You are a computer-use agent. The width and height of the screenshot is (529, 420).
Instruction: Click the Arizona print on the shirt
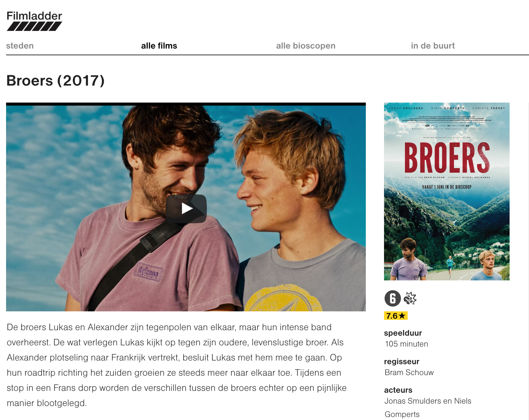tap(149, 271)
